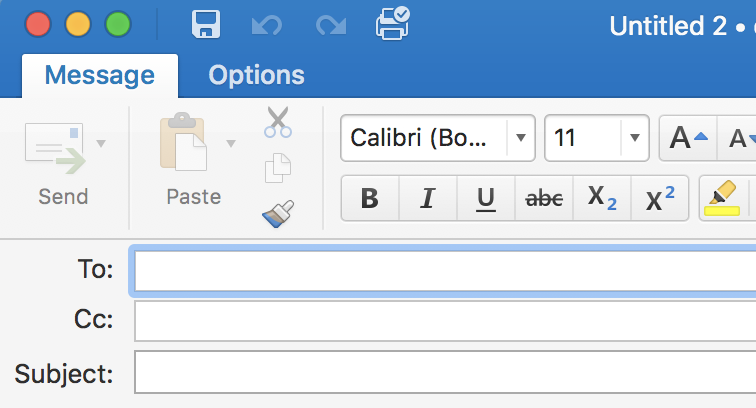Click the Undo arrow icon
Screen dimensions: 756x408
point(267,25)
